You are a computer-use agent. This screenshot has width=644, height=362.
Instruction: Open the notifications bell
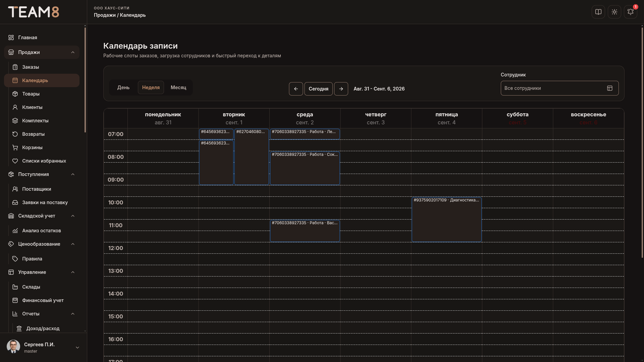coord(631,12)
